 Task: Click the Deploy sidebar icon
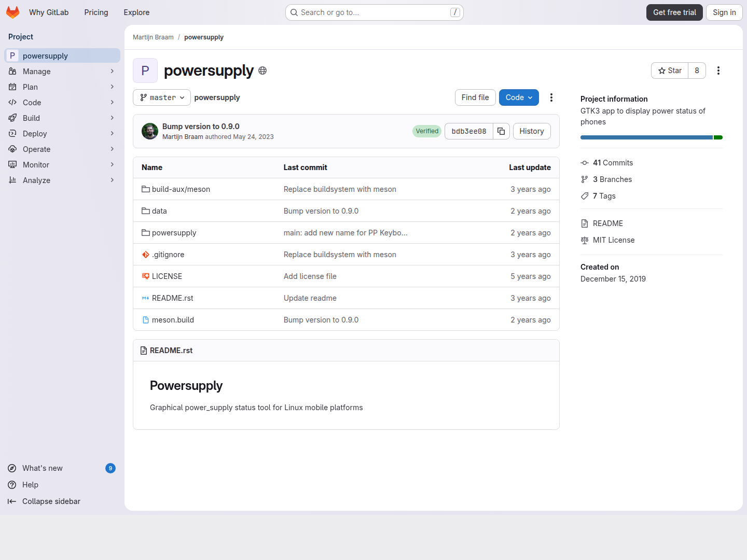point(12,134)
